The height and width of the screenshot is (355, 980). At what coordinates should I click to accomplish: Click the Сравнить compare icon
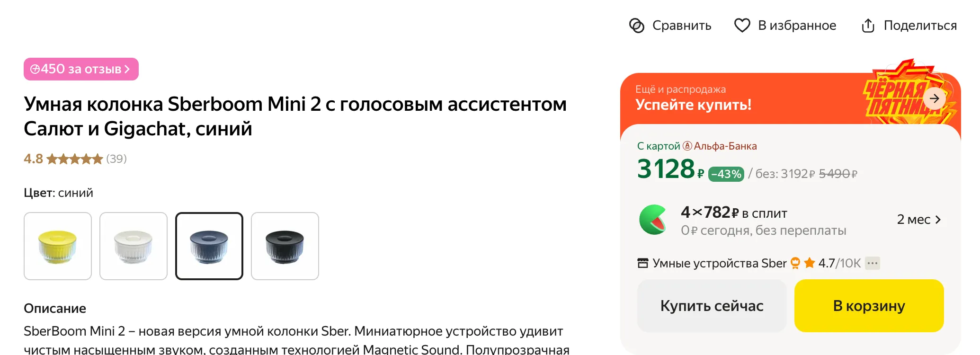[x=636, y=26]
